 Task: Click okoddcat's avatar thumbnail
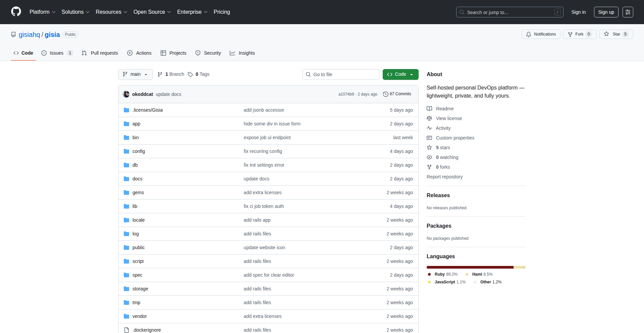coord(126,94)
